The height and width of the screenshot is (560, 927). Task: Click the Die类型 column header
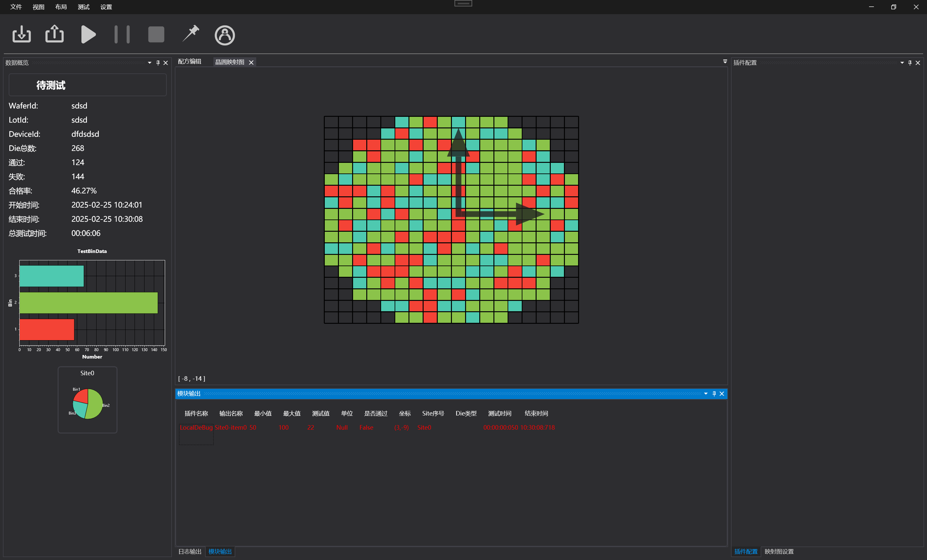click(x=466, y=414)
